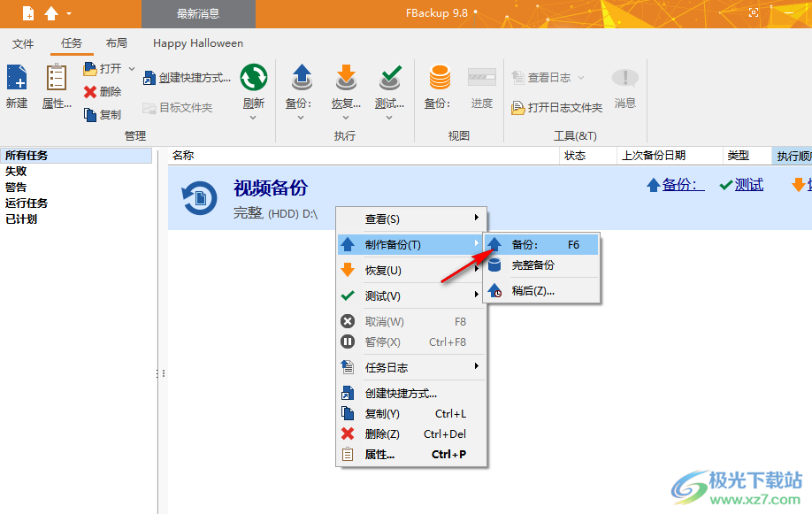Screen dimensions: 812x514
Task: Click 制作备份(T) in the context menu
Action: point(411,244)
